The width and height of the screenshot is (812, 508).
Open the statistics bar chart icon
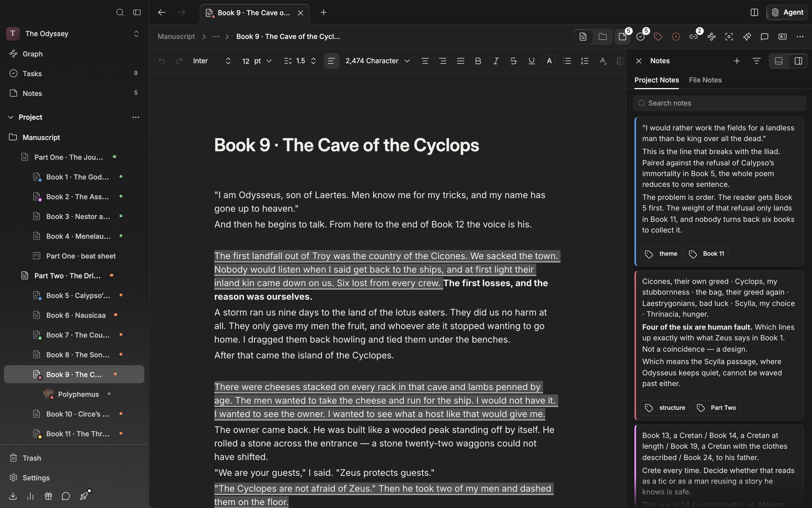click(30, 496)
